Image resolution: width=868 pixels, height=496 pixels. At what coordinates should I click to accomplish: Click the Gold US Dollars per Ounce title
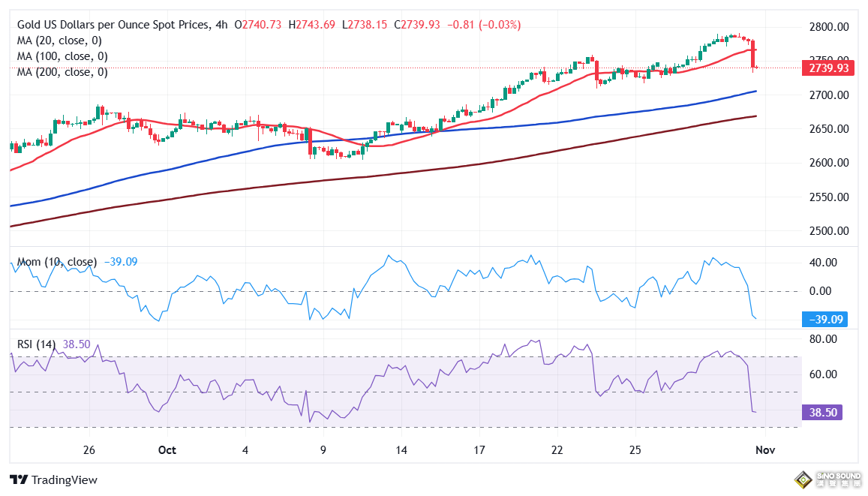point(113,25)
